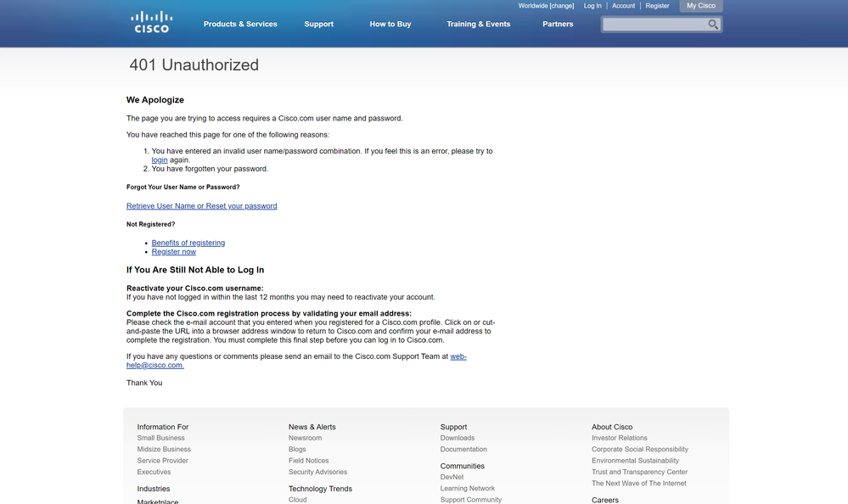Open Investor Relations footer link
The width and height of the screenshot is (848, 504).
pyautogui.click(x=619, y=438)
